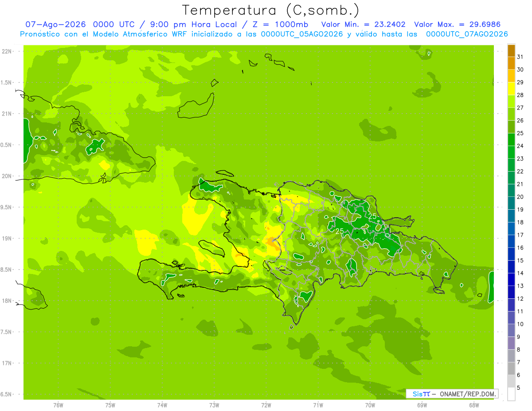Click the '68W' longitude axis label
532x411 pixels.
point(474,405)
